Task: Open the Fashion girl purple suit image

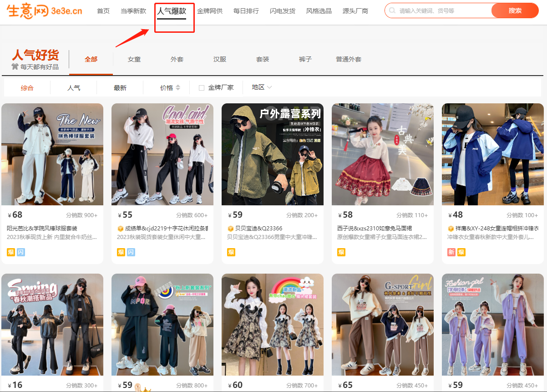Action: [x=493, y=325]
